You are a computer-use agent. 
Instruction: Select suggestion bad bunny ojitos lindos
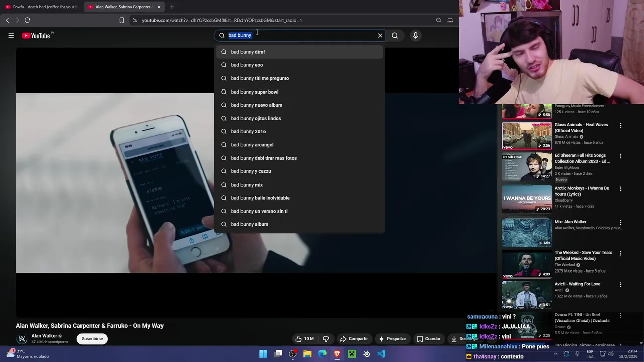point(299,118)
